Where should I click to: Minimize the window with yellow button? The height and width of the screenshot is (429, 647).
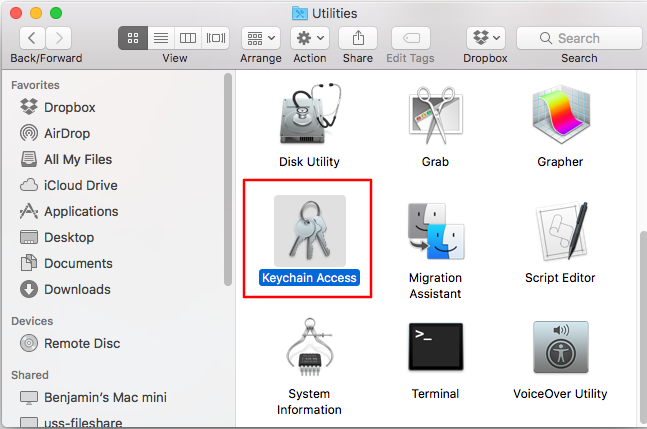pyautogui.click(x=36, y=13)
